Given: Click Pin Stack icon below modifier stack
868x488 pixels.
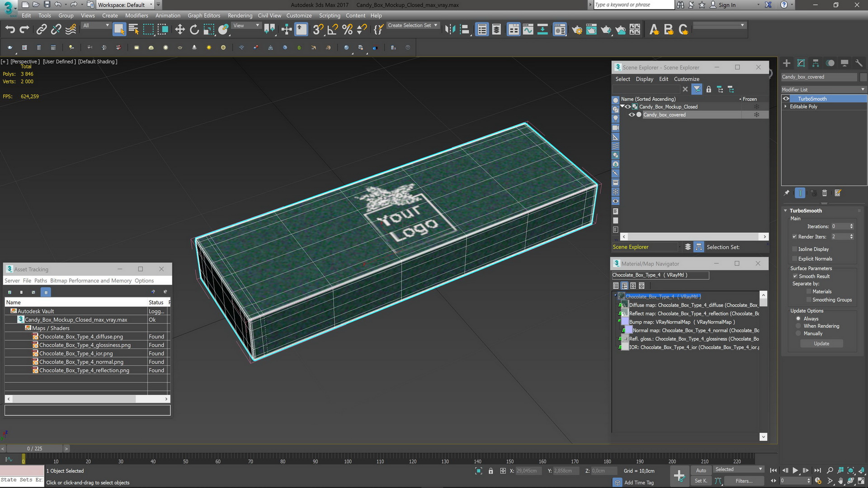Looking at the screenshot, I should 787,193.
